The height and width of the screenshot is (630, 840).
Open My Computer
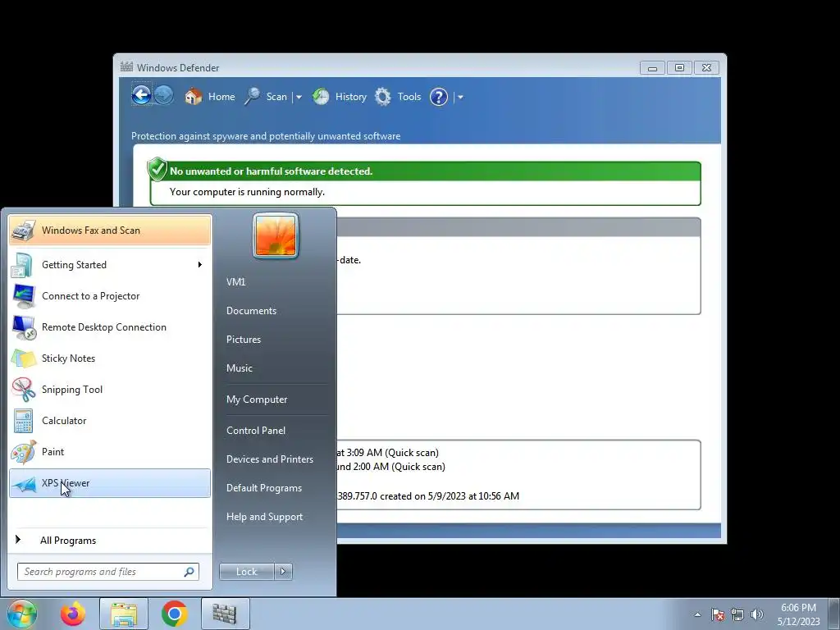pyautogui.click(x=257, y=399)
